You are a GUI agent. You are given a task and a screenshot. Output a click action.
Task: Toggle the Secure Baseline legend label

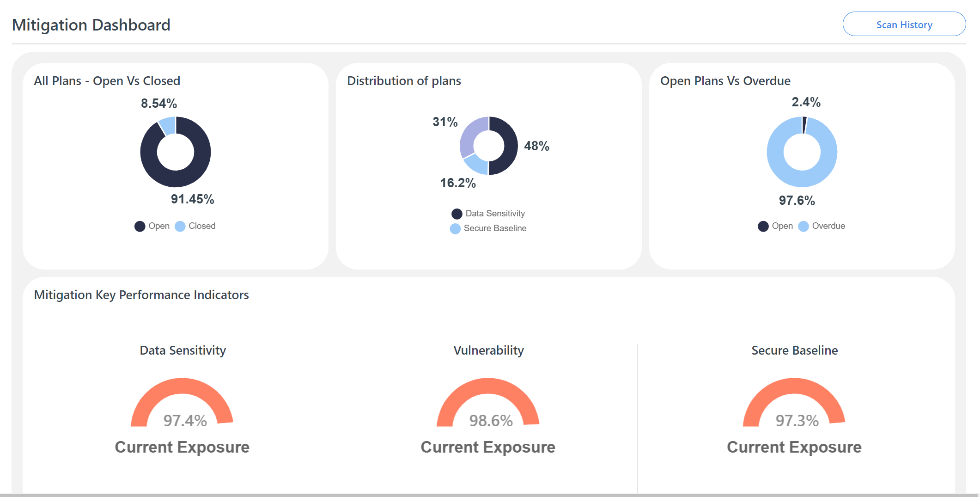(495, 228)
